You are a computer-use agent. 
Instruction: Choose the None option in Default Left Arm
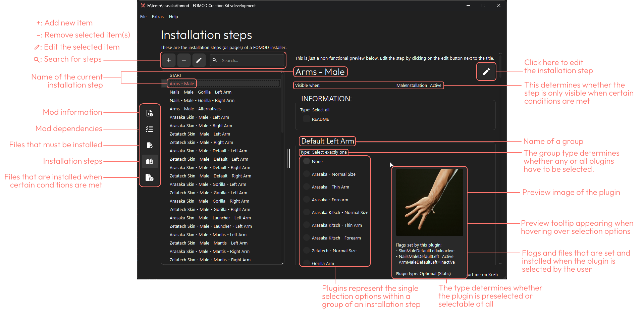click(x=306, y=161)
